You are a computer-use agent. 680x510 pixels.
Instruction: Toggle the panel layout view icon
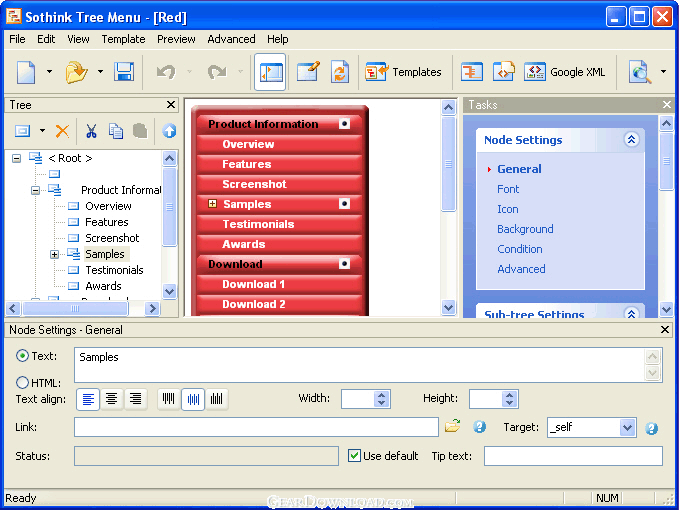click(270, 72)
